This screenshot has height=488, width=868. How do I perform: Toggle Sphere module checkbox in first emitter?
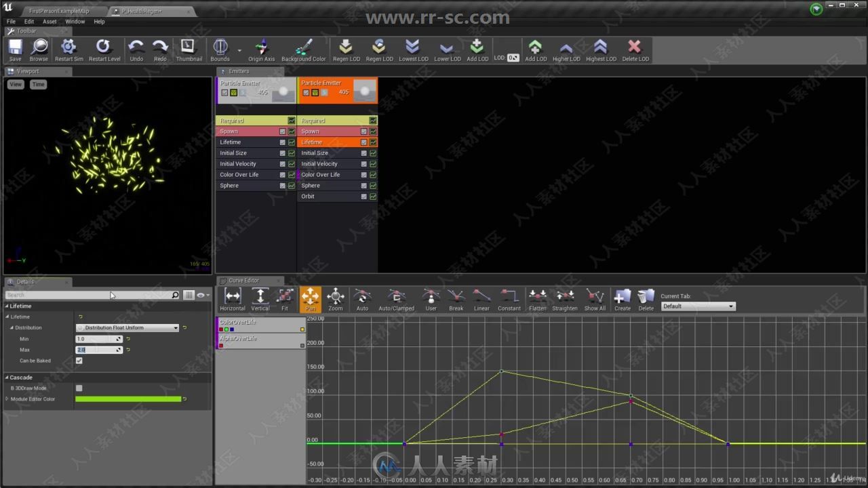[x=283, y=186]
